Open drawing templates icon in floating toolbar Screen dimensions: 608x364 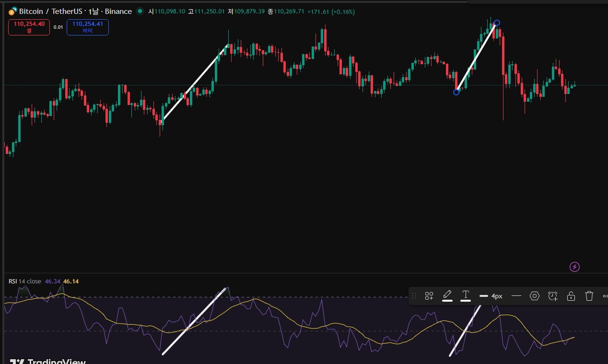[x=429, y=296]
